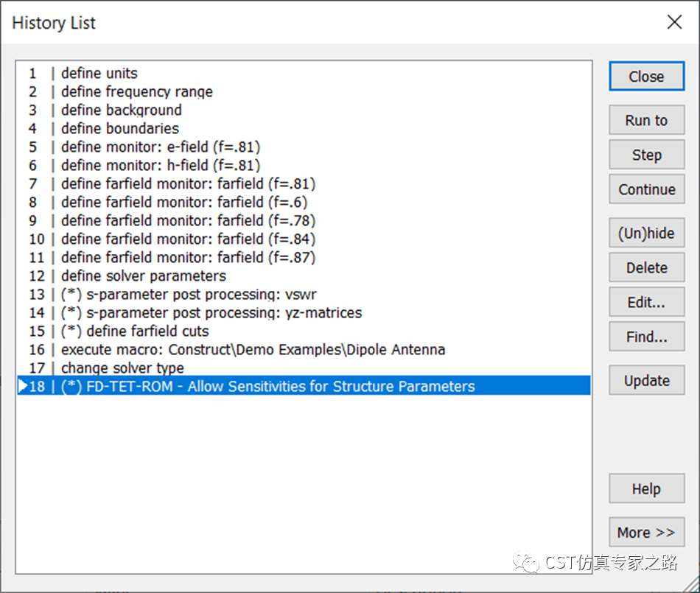Image resolution: width=700 pixels, height=593 pixels.
Task: Close the History List dialog via Close button
Action: tap(646, 77)
